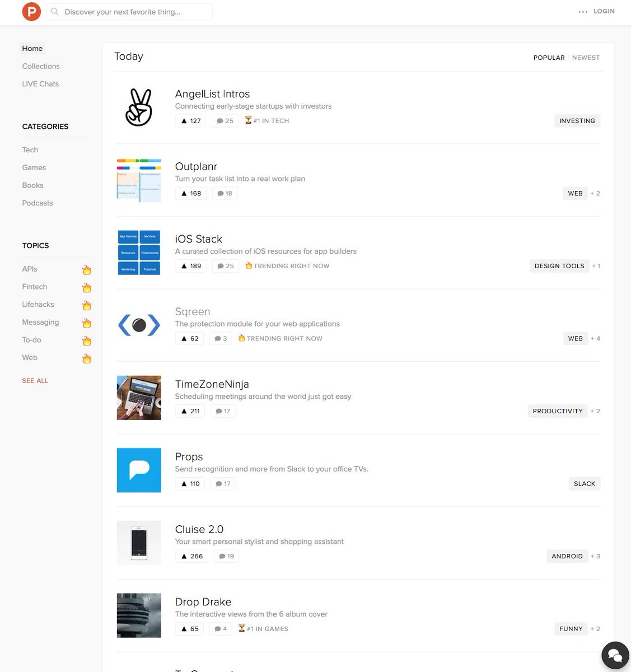Click the Props blue logo thumbnail

coord(139,470)
